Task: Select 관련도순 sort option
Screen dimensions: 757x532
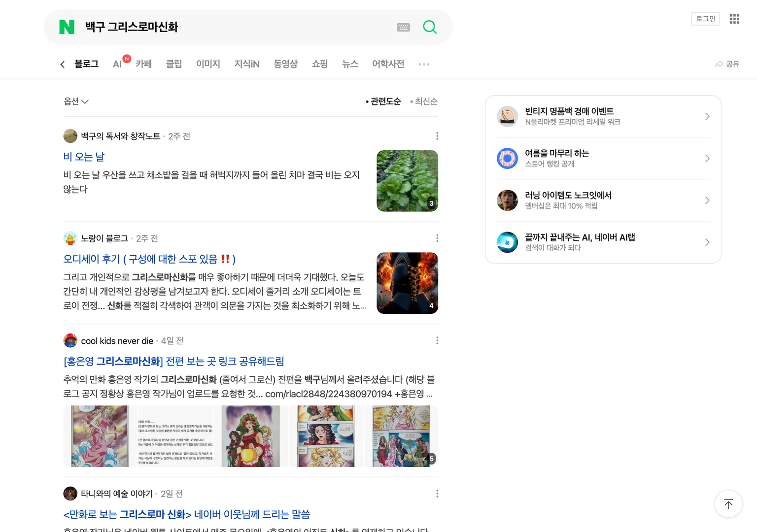Action: [383, 101]
